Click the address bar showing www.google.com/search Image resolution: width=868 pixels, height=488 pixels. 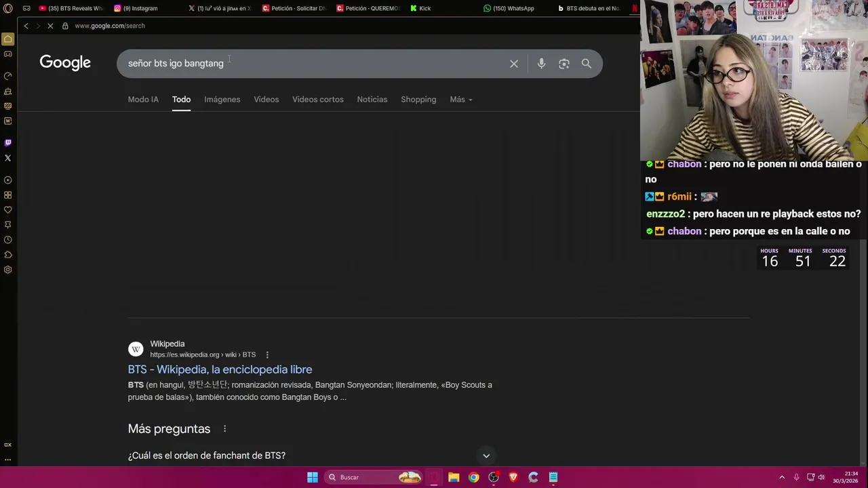[110, 26]
